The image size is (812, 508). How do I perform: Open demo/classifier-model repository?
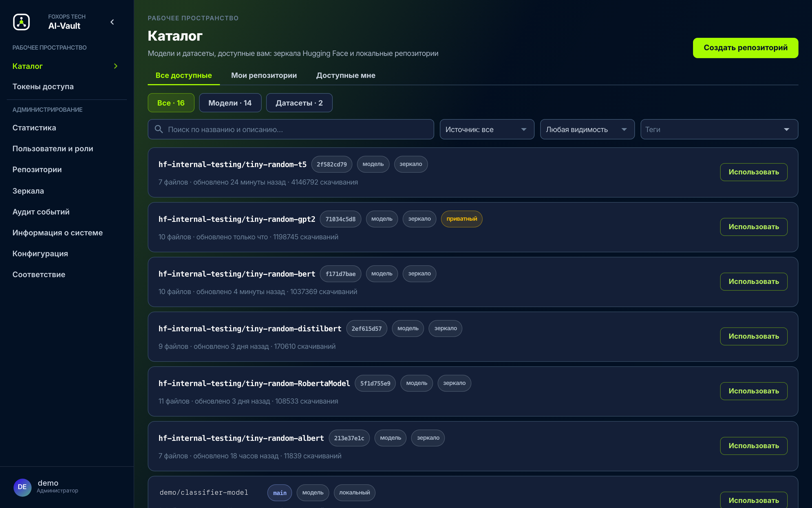tap(204, 492)
